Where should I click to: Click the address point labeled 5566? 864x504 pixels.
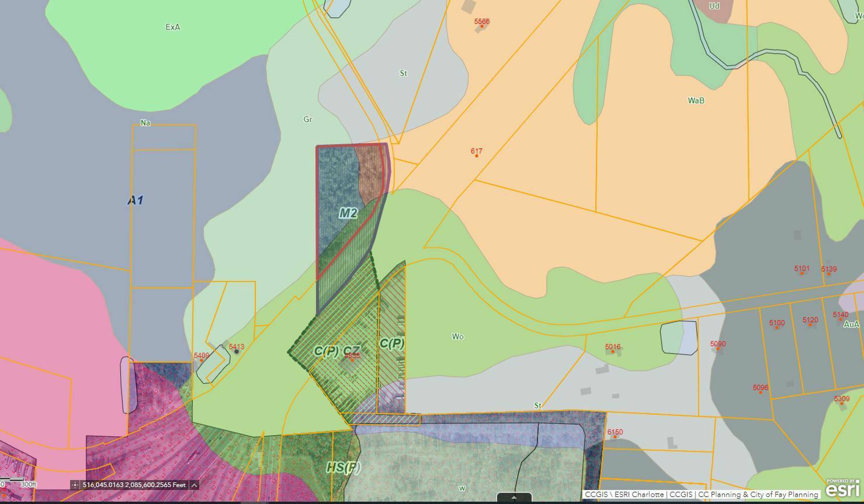click(x=482, y=26)
